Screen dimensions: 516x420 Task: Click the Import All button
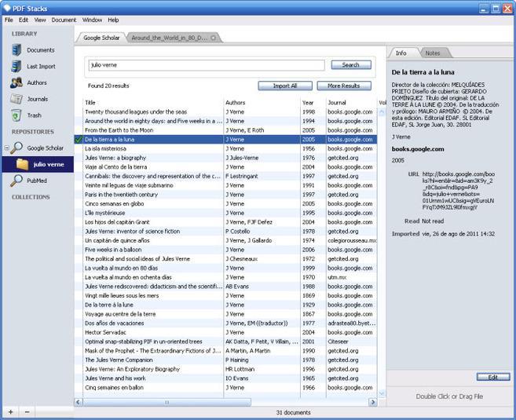coord(285,86)
